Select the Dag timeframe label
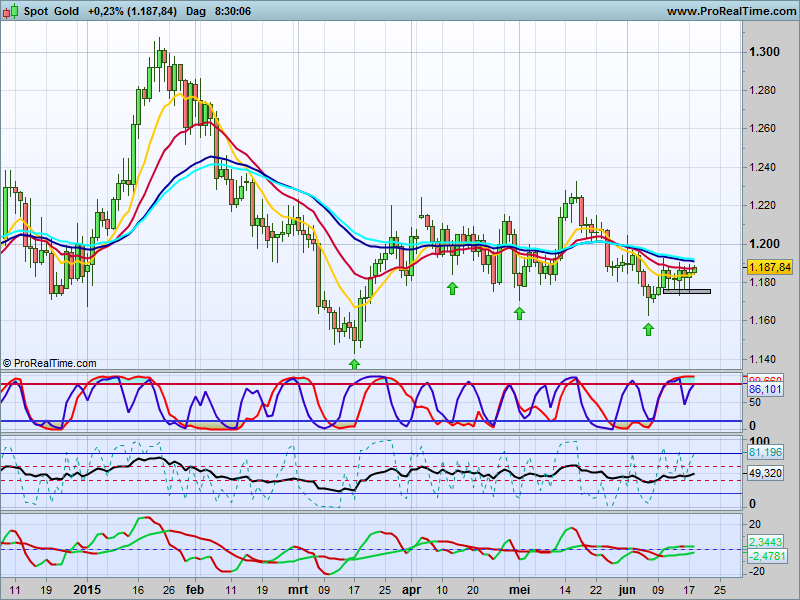The width and height of the screenshot is (800, 600). coord(196,11)
